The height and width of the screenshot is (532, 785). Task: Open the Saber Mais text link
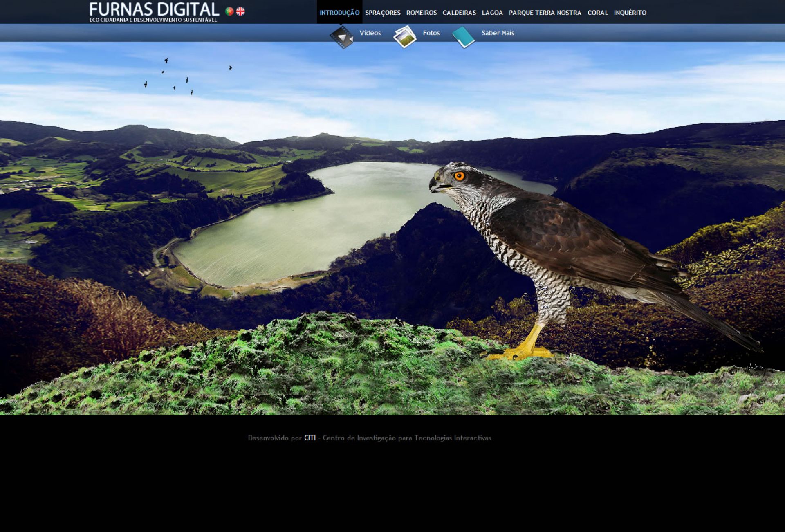point(498,33)
